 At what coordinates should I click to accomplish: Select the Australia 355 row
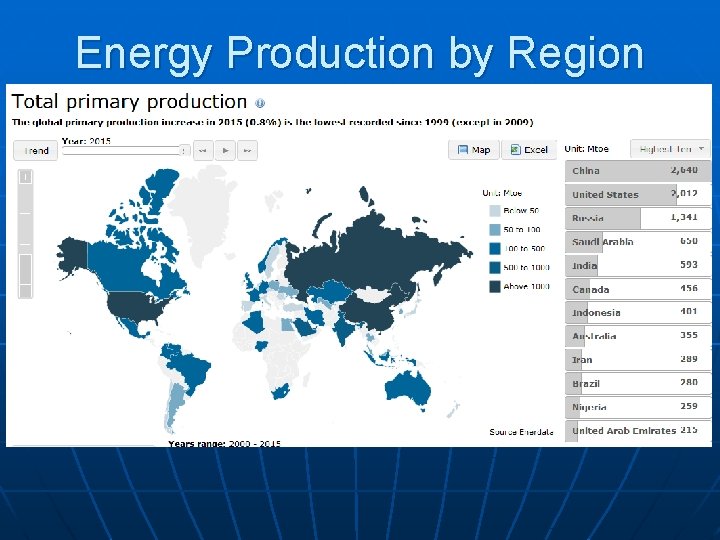638,337
